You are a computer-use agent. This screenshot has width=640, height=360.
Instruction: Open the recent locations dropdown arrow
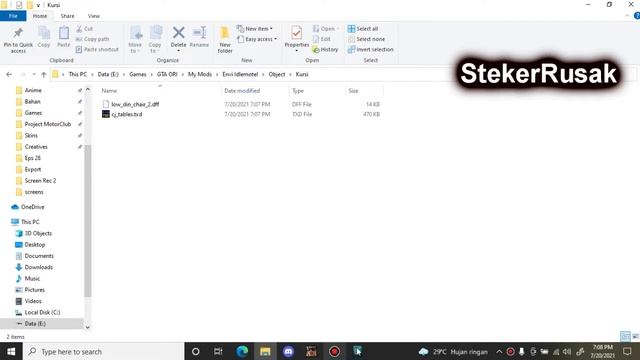pyautogui.click(x=33, y=74)
